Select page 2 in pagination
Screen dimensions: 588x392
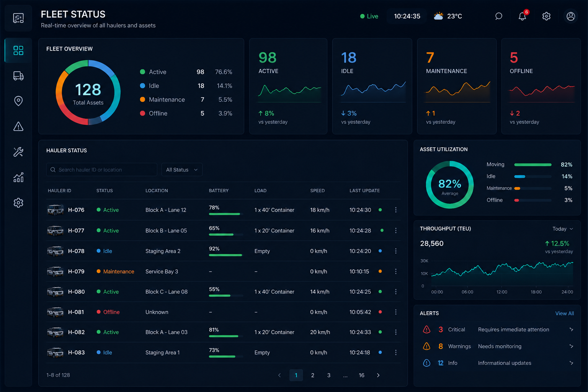pos(313,375)
